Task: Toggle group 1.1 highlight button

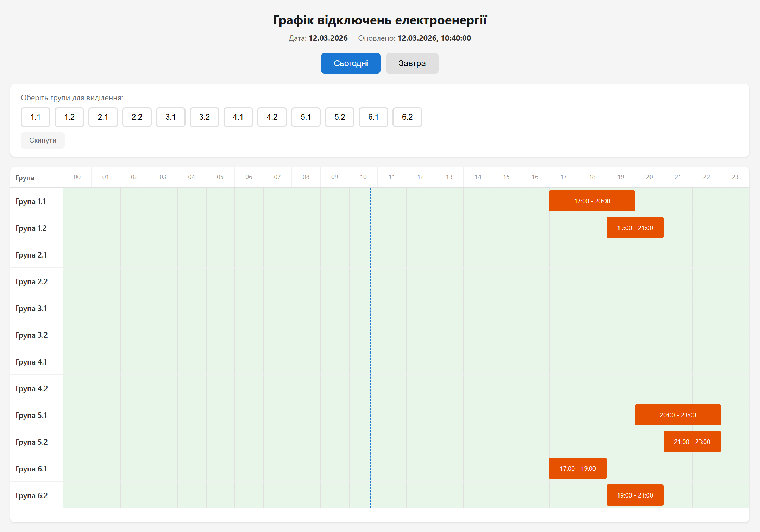Action: pos(36,117)
